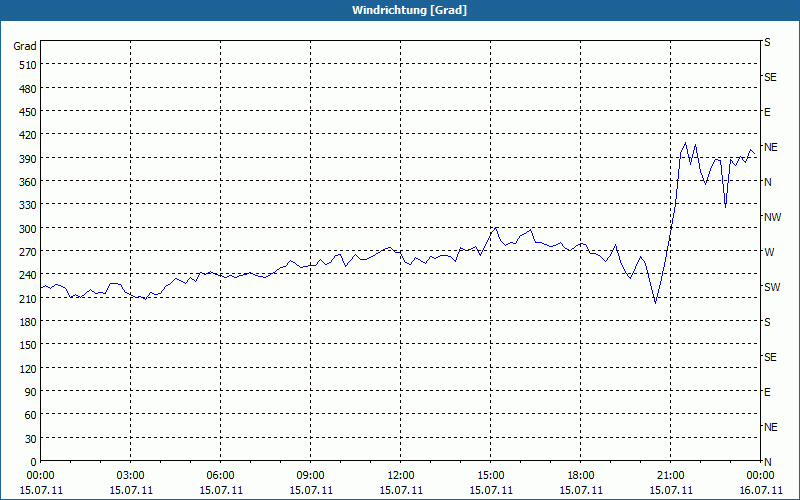Click the wind direction peak after 21:00

[685, 143]
